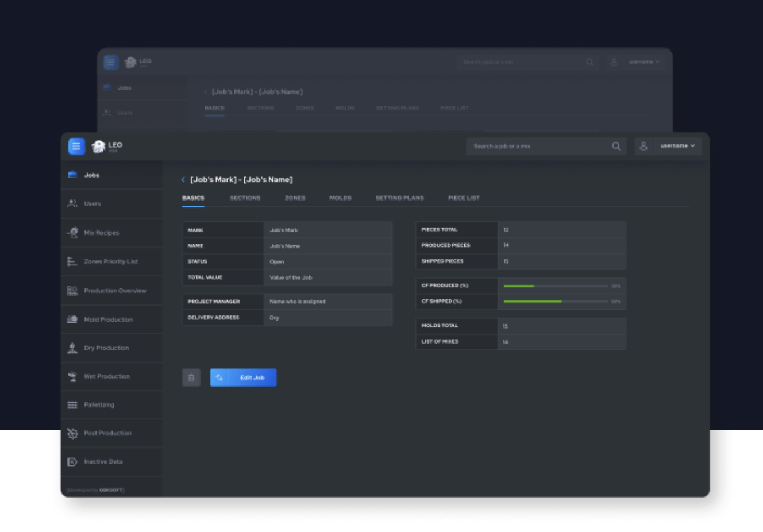Open the username dropdown in front window

[678, 146]
